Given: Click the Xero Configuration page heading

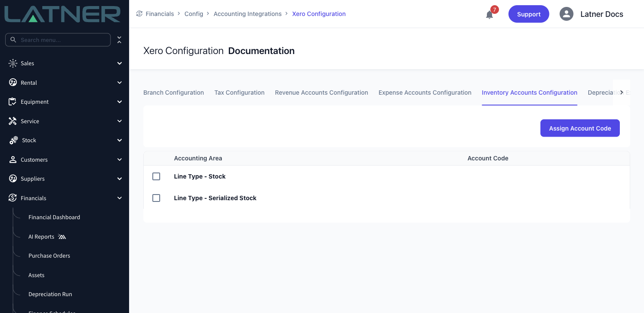Looking at the screenshot, I should (x=183, y=51).
